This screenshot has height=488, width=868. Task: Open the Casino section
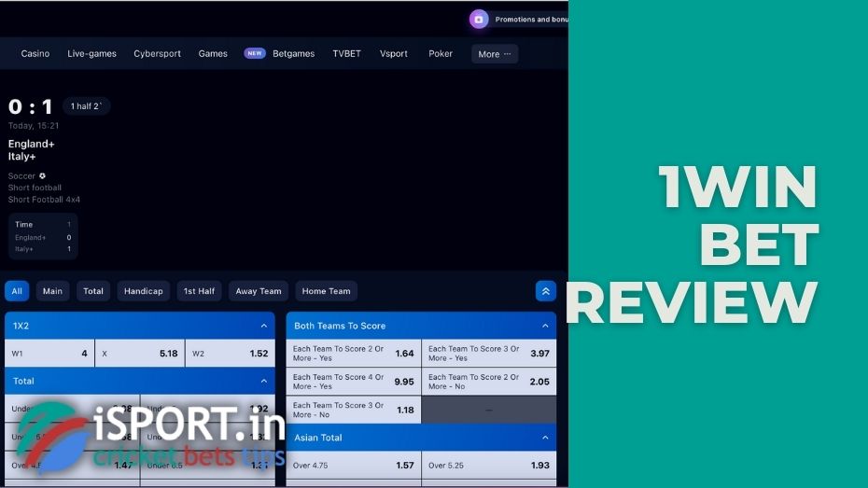click(x=35, y=54)
